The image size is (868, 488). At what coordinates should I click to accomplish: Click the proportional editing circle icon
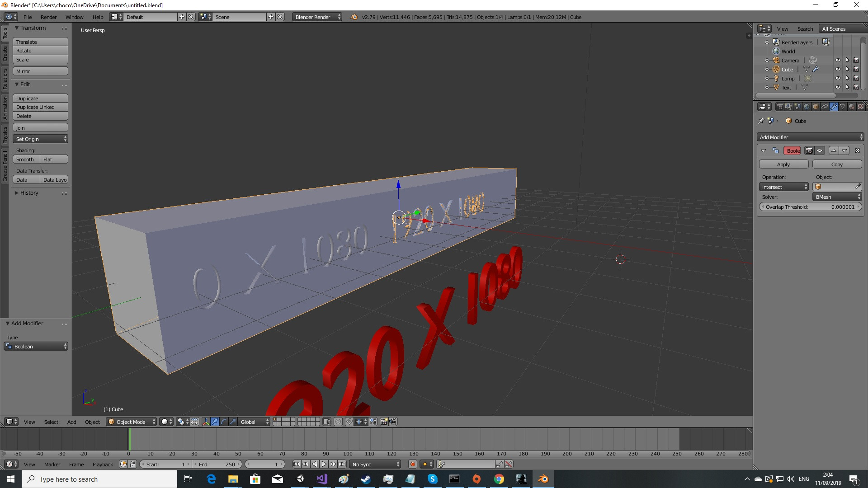(338, 422)
